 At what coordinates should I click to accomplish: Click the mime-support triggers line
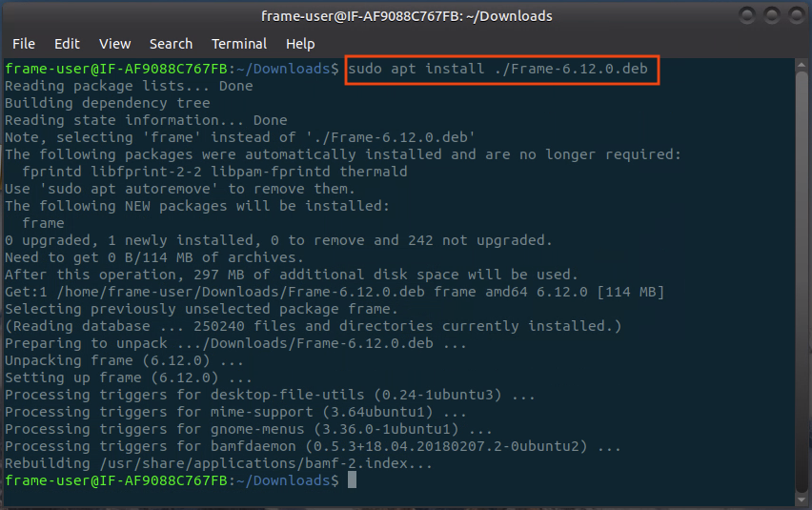point(235,412)
